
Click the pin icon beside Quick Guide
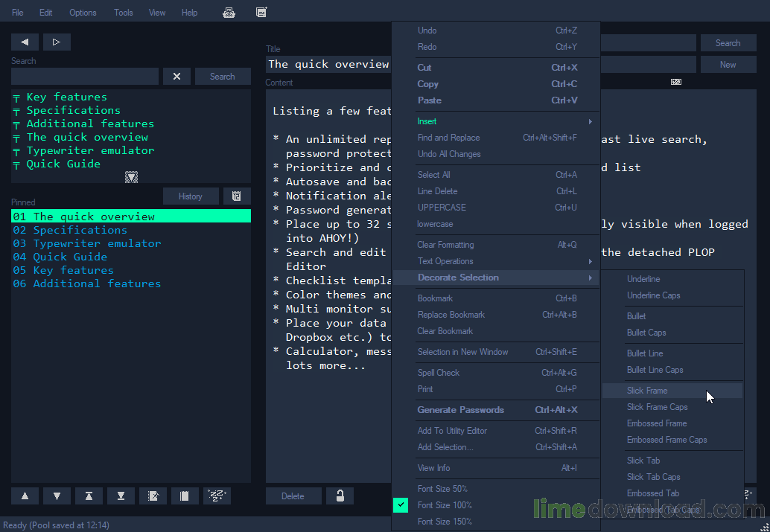[x=16, y=165]
